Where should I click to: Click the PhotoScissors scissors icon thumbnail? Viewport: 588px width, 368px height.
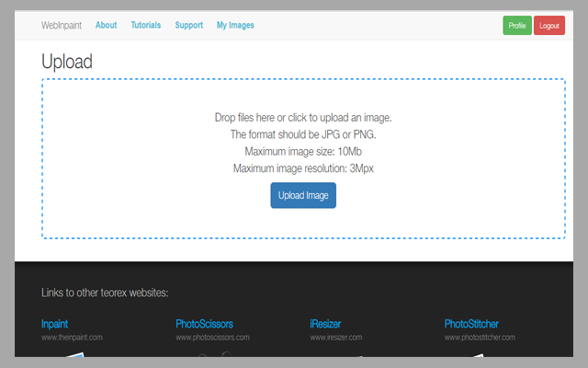click(211, 353)
